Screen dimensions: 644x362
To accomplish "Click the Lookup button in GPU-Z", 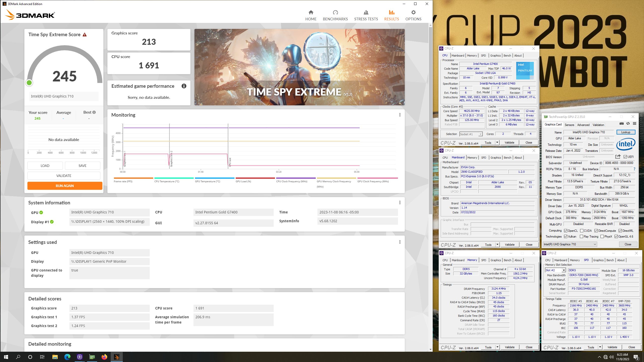I will (x=626, y=132).
